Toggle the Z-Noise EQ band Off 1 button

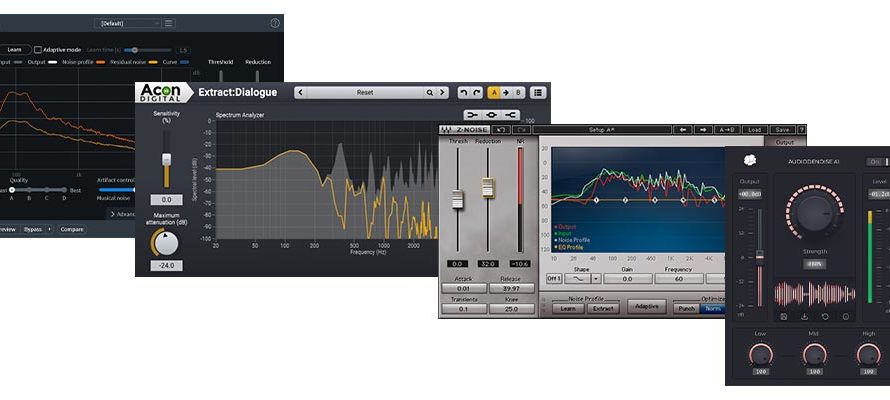coord(554,279)
